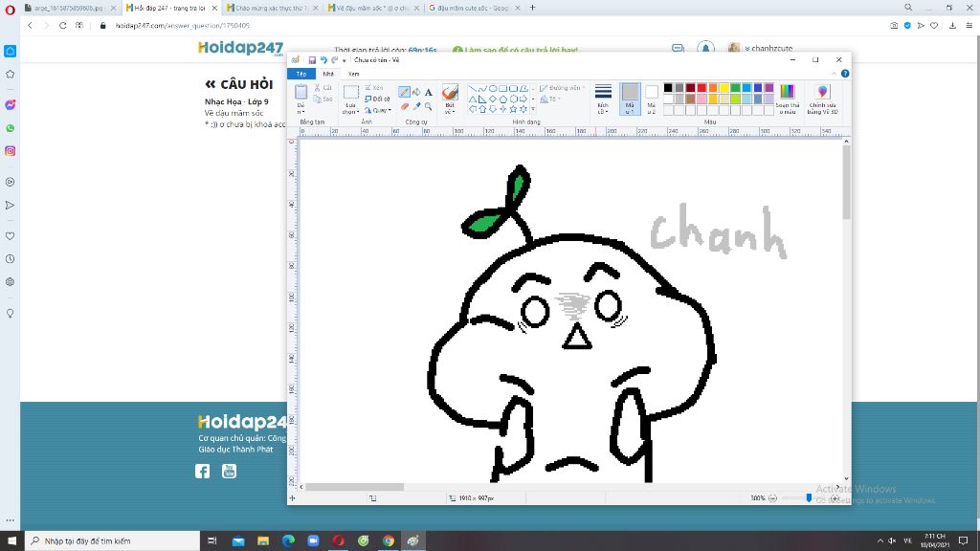Click the Undo arrow in Paint
This screenshot has height=551, width=980.
click(x=323, y=60)
